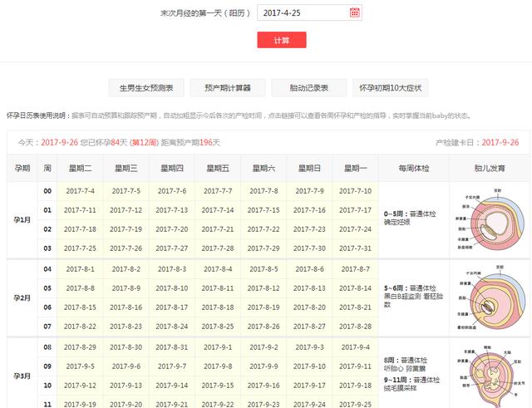Click week 05 row number
The height and width of the screenshot is (408, 532).
[47, 288]
